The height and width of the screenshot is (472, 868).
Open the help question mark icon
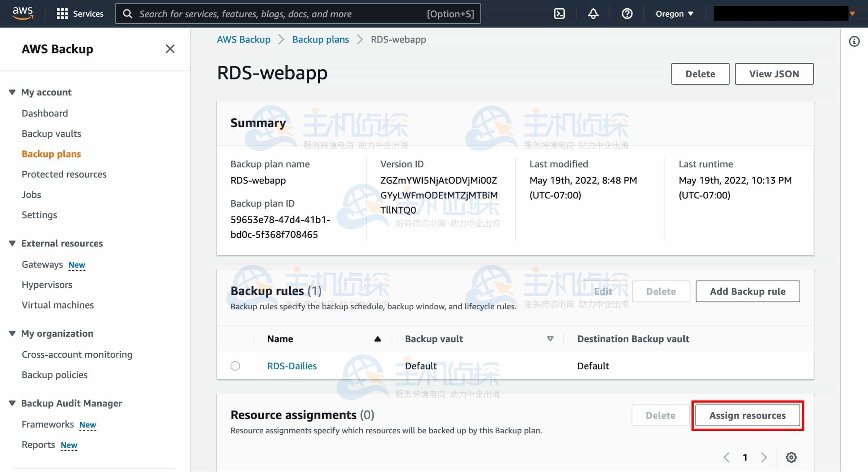tap(627, 14)
